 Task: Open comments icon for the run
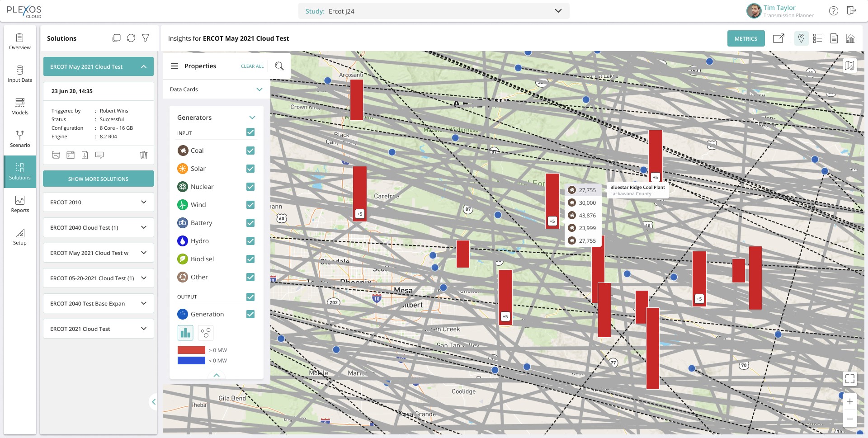pos(99,155)
